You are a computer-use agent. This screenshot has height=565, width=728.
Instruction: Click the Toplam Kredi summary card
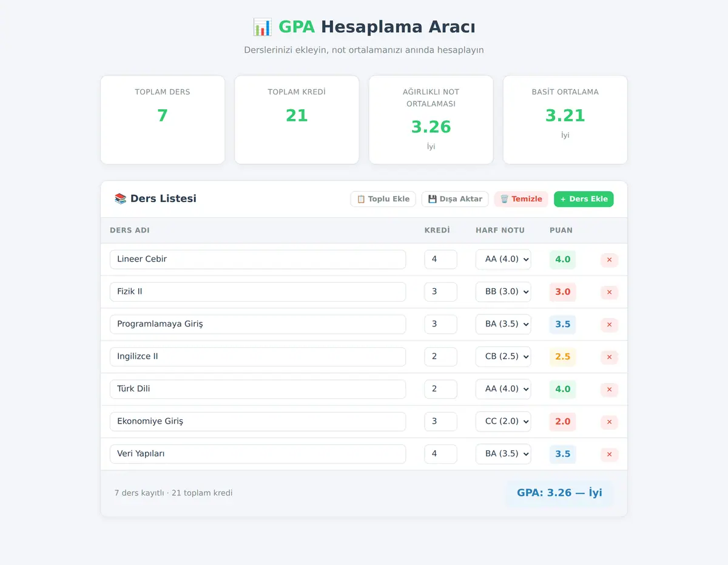click(297, 120)
